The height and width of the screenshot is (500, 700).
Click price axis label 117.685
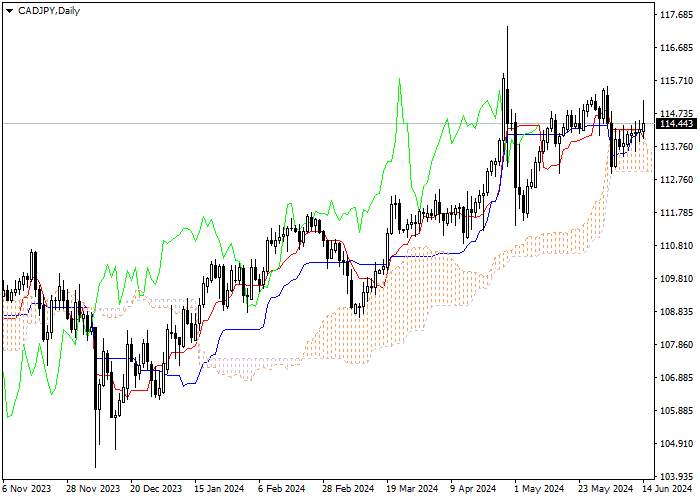[676, 15]
